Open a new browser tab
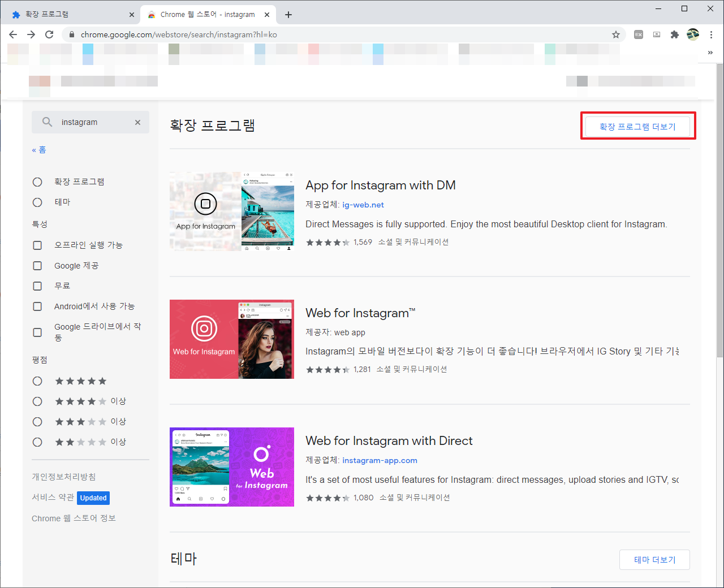The width and height of the screenshot is (724, 588). [x=288, y=15]
